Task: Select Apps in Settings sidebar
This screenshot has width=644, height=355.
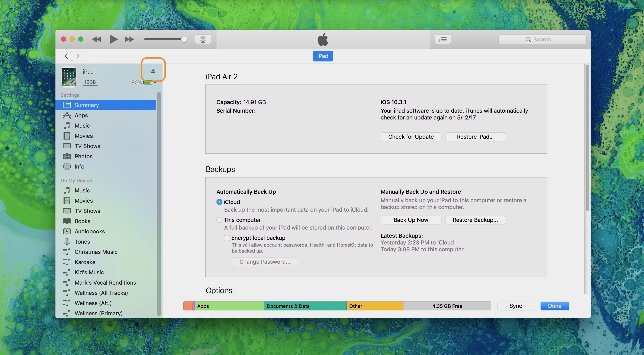Action: [x=81, y=115]
